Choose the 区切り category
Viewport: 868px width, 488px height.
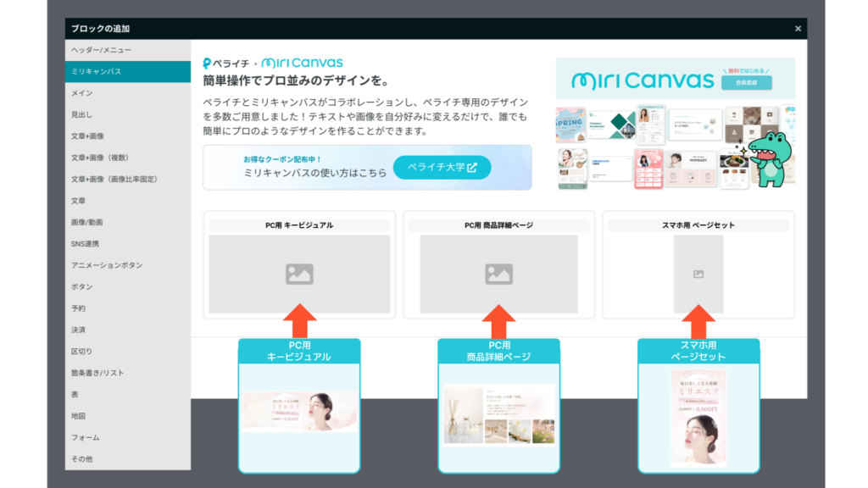click(x=128, y=352)
